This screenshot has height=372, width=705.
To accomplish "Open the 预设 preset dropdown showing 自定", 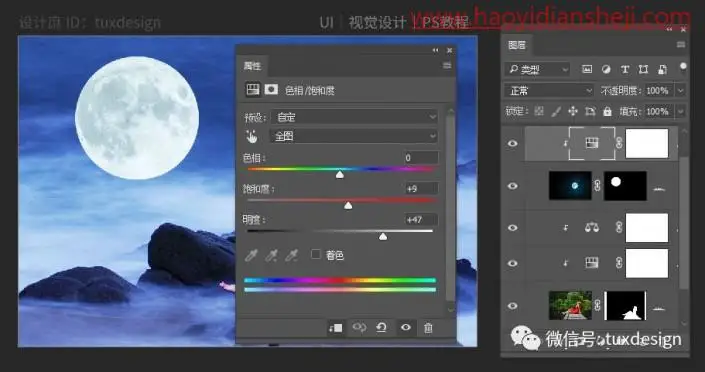I will [355, 117].
